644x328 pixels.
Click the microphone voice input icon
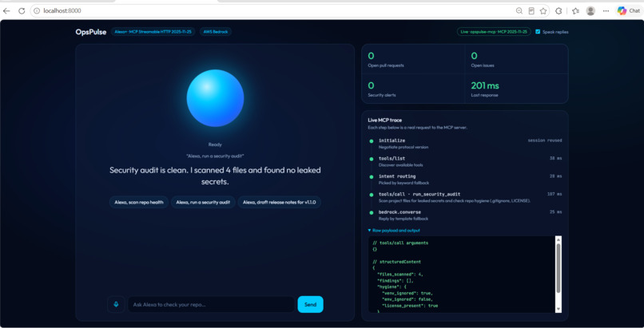click(x=116, y=305)
